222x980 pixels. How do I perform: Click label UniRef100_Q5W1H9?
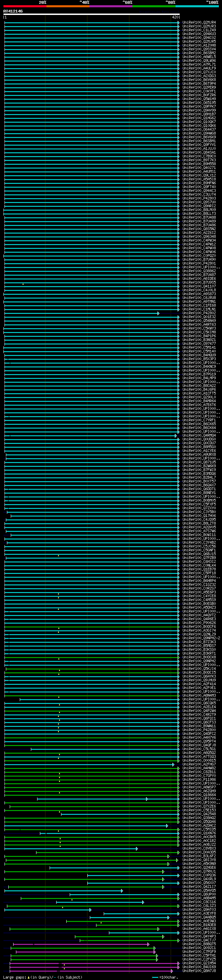click(199, 99)
